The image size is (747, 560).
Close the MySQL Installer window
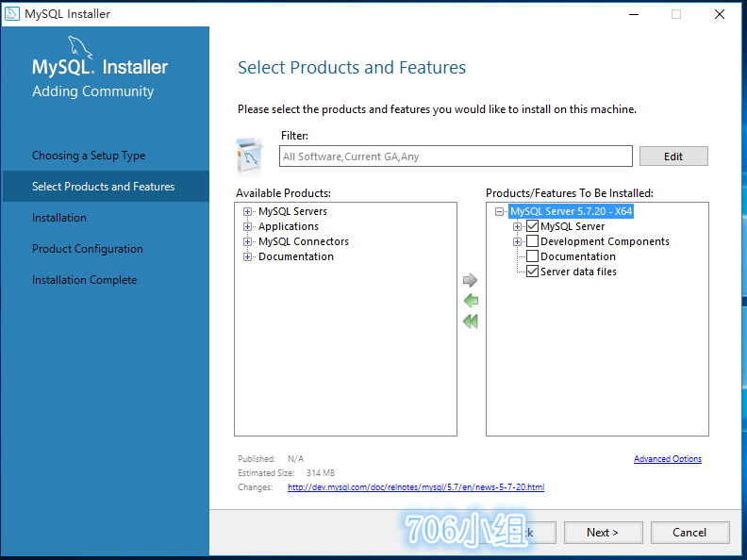pyautogui.click(x=720, y=14)
